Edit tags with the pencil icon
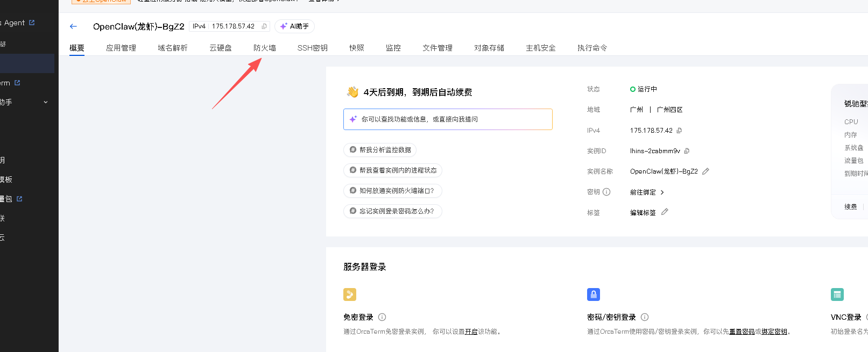Screen dimensions: 868x352 [665, 212]
